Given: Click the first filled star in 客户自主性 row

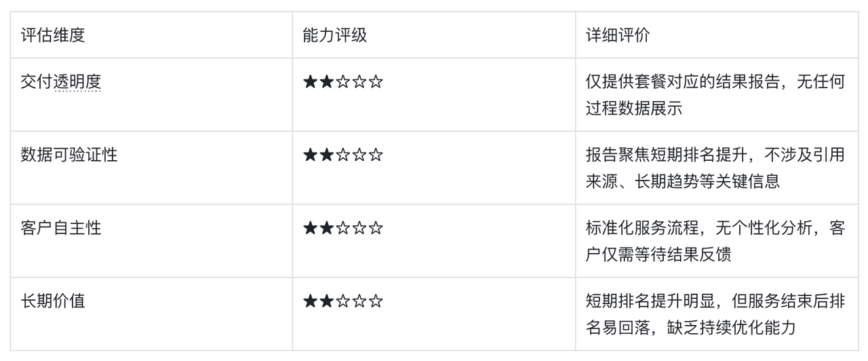Looking at the screenshot, I should (x=311, y=228).
